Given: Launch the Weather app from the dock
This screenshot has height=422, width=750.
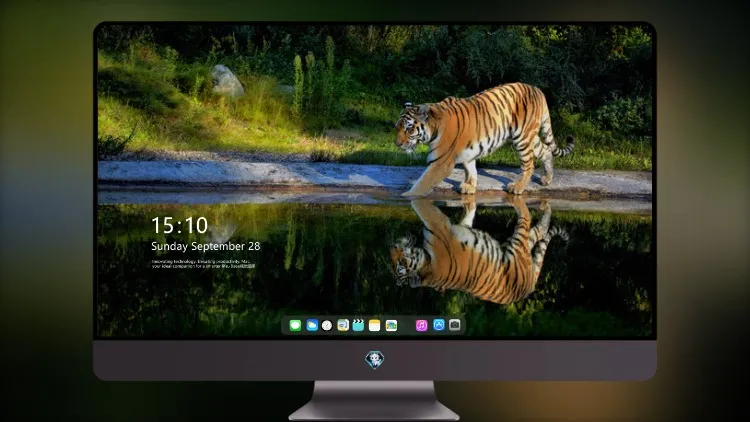Looking at the screenshot, I should 312,326.
